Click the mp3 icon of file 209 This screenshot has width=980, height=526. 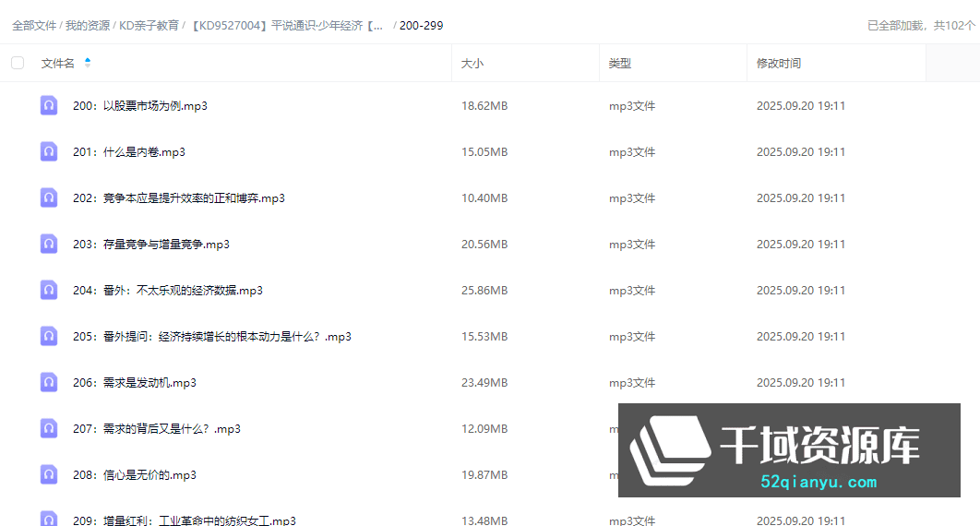click(49, 519)
